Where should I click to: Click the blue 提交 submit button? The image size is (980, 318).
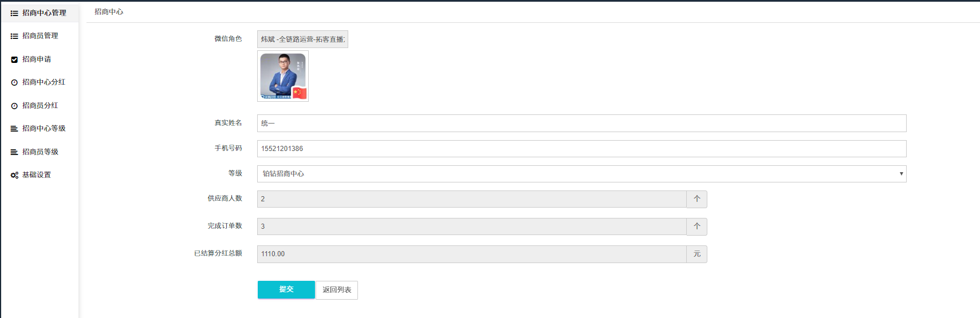coord(286,289)
